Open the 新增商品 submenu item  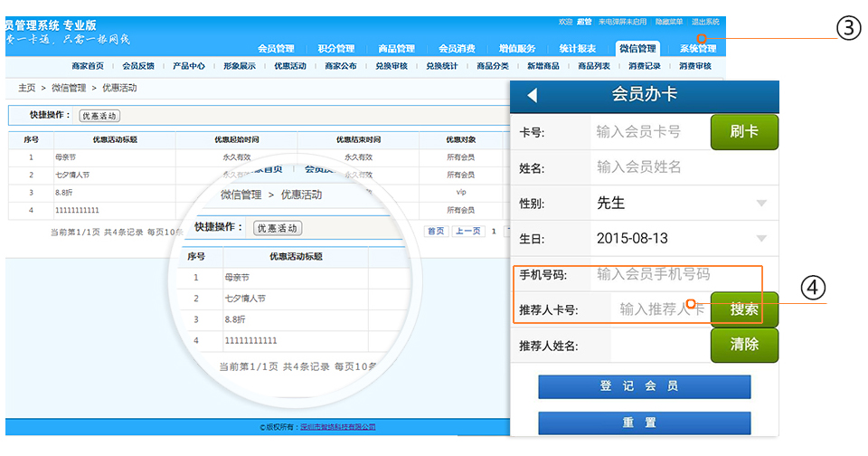543,66
